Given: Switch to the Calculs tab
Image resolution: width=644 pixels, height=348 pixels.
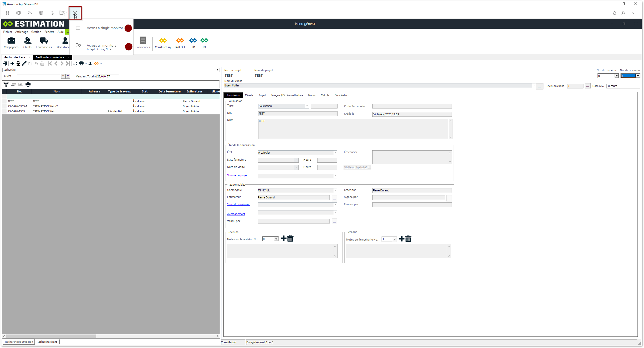Looking at the screenshot, I should click(x=325, y=95).
